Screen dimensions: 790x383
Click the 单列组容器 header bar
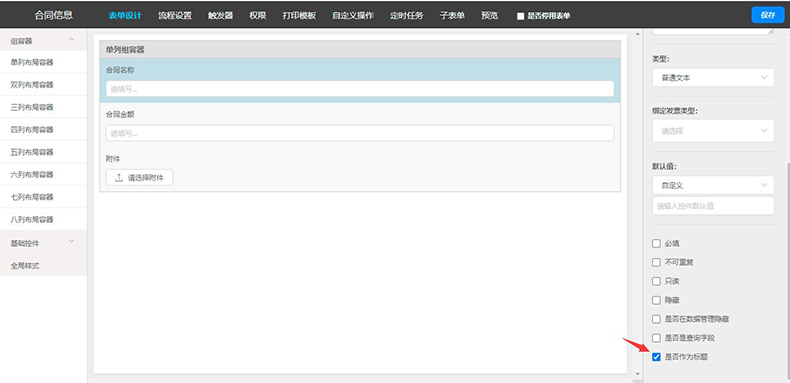click(x=360, y=49)
